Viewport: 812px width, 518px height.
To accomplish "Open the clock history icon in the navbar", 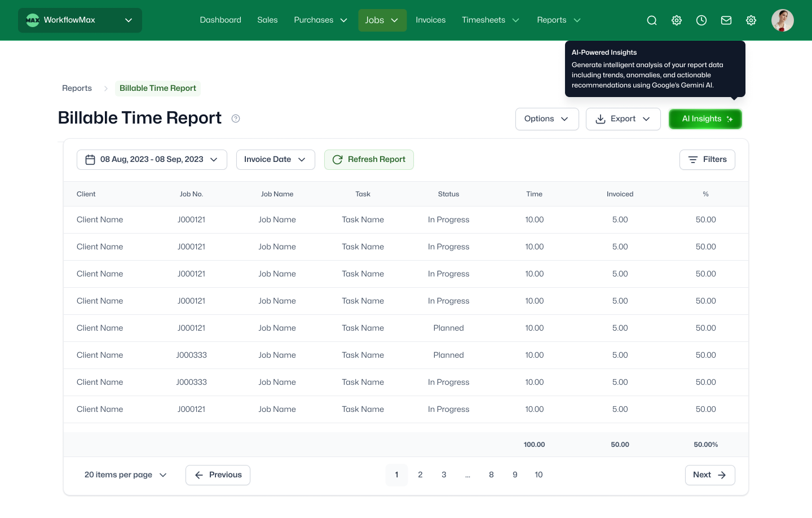I will pyautogui.click(x=701, y=20).
